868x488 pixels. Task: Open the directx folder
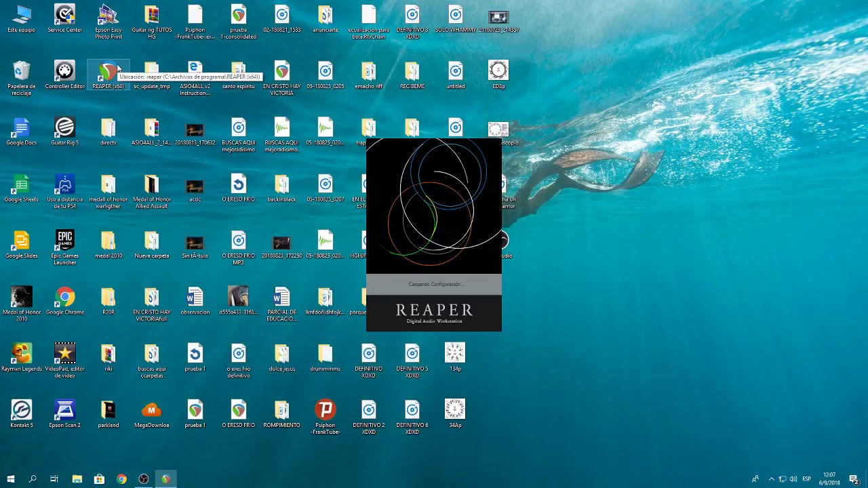(108, 131)
